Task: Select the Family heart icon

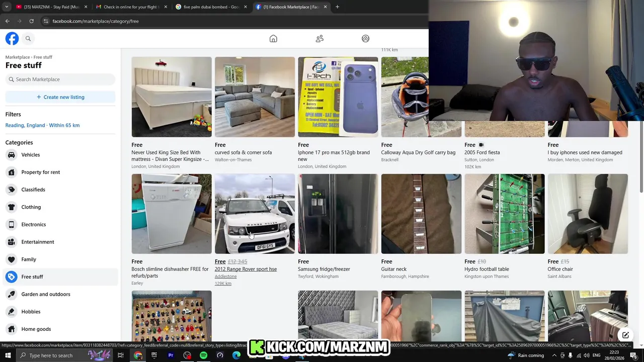Action: (x=12, y=259)
